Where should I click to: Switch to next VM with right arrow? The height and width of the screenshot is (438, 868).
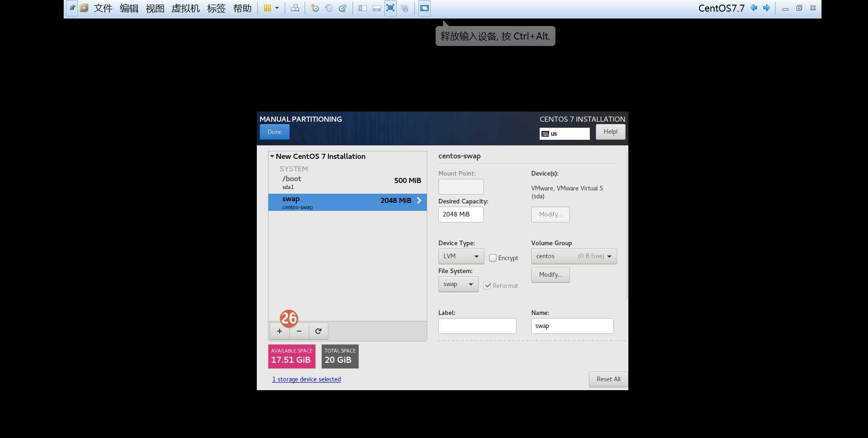click(767, 8)
